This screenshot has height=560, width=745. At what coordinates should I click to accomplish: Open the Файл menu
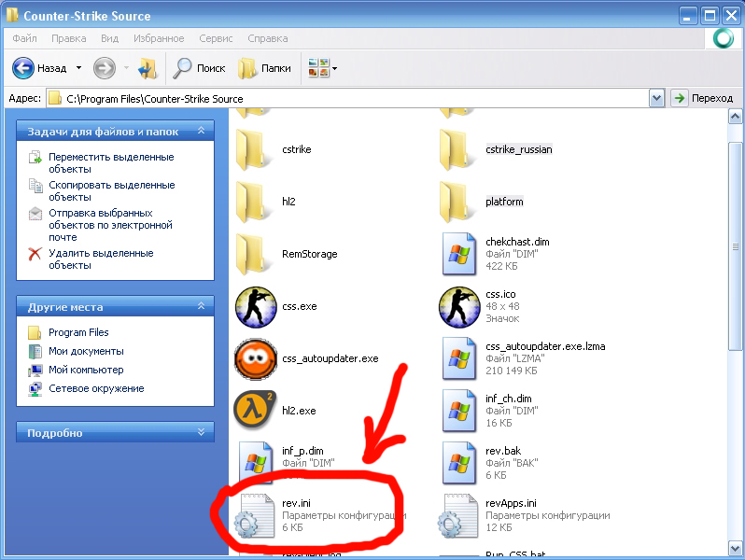[x=24, y=38]
